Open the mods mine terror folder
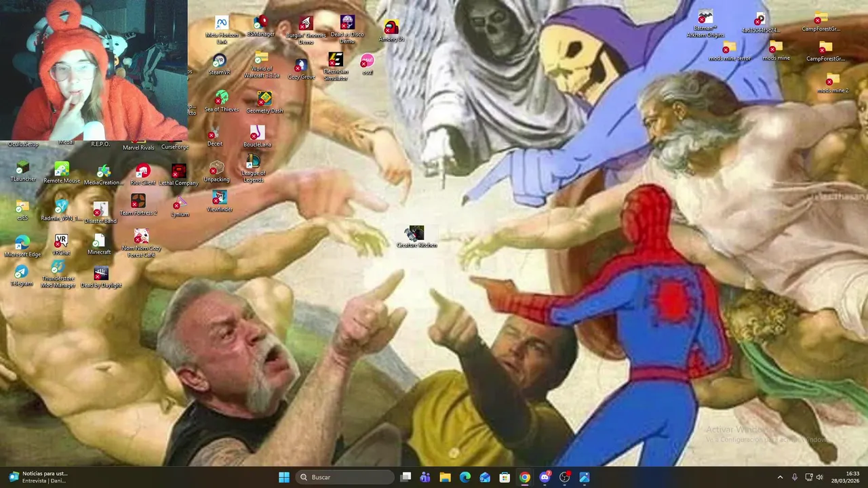 [730, 52]
